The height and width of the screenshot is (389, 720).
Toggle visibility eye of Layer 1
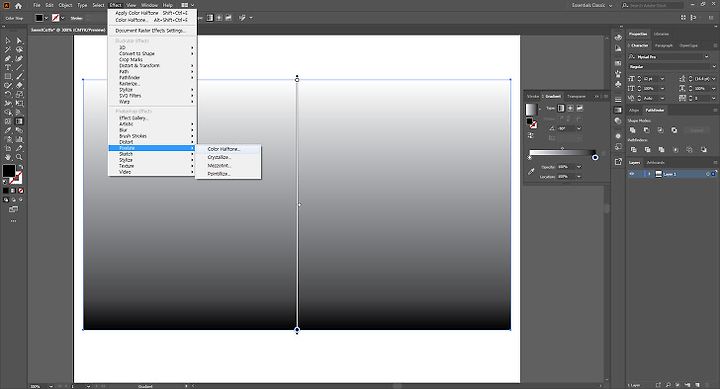(632, 174)
